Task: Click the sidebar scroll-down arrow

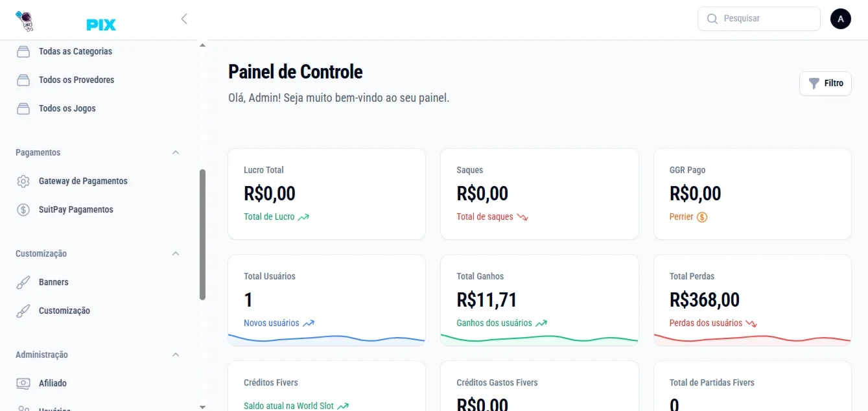Action: click(x=202, y=406)
